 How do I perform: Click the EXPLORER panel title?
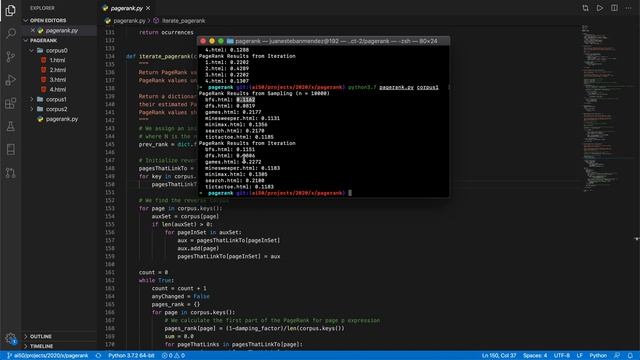click(x=42, y=8)
